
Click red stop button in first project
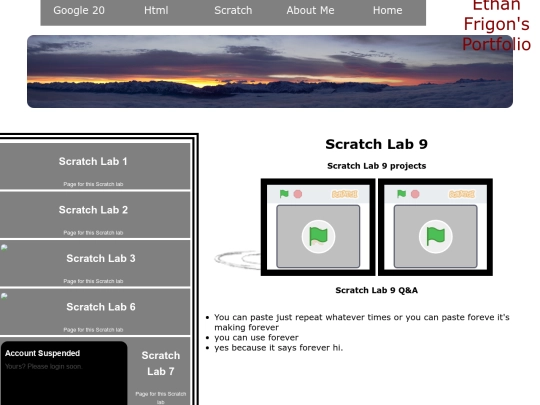click(x=298, y=194)
